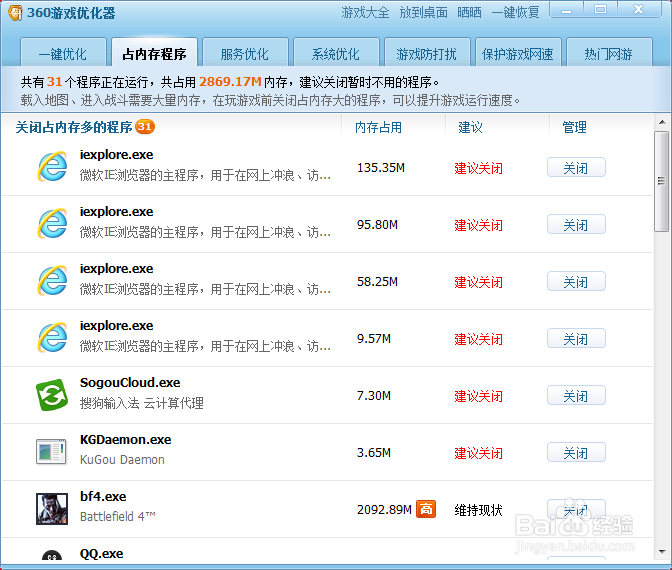Image resolution: width=672 pixels, height=570 pixels.
Task: Click the 135.35M memory value
Action: [381, 168]
